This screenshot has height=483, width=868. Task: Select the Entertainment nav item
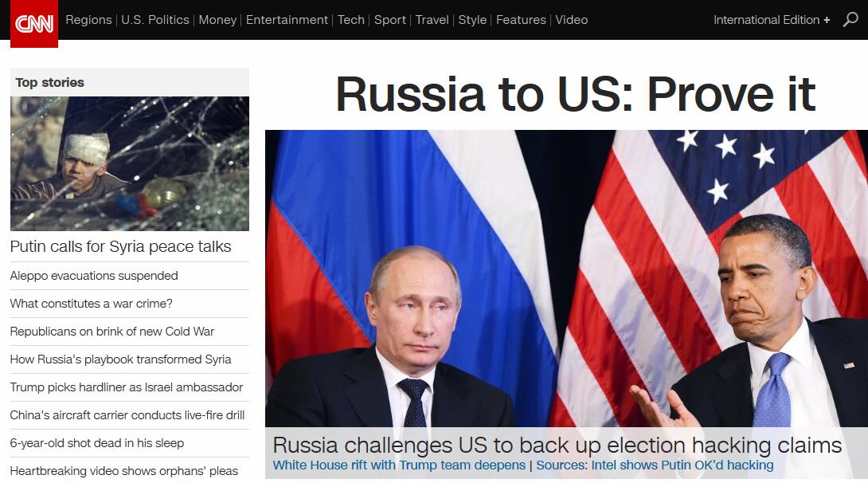pyautogui.click(x=287, y=20)
